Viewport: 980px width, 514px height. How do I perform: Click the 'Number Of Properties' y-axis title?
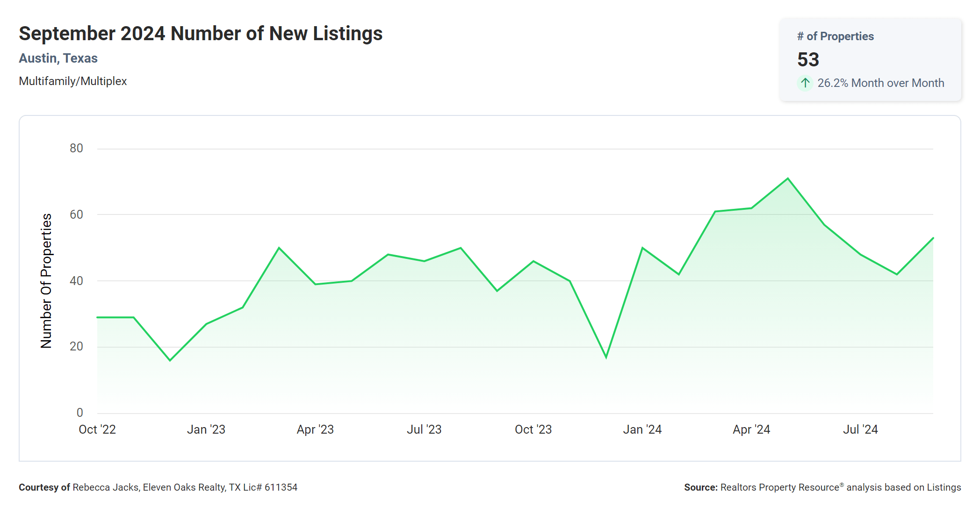tap(46, 281)
